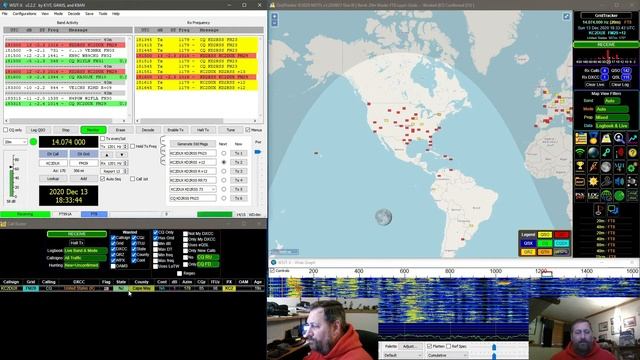Image resolution: width=640 pixels, height=360 pixels.
Task: Click the LOG icon in GridTracker
Action: pos(593,196)
